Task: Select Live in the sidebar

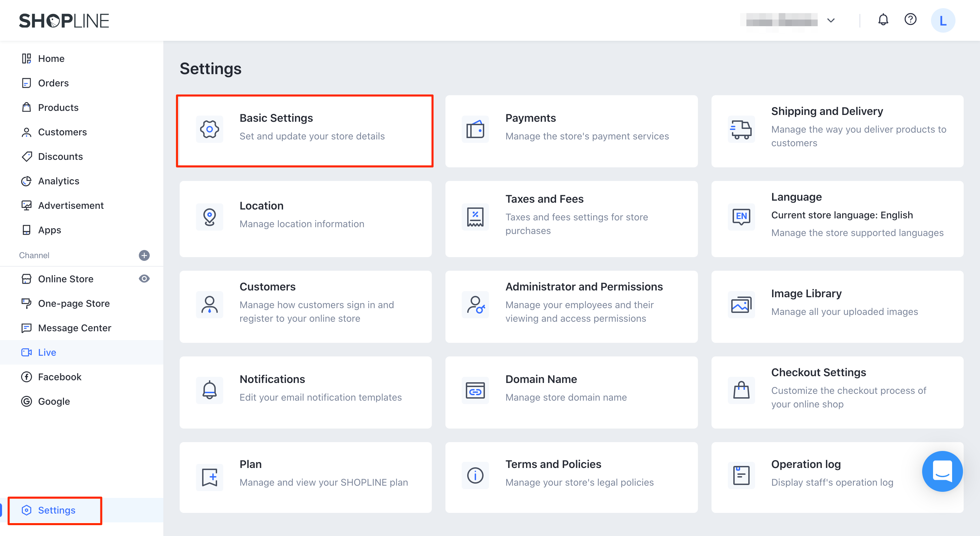Action: tap(47, 352)
